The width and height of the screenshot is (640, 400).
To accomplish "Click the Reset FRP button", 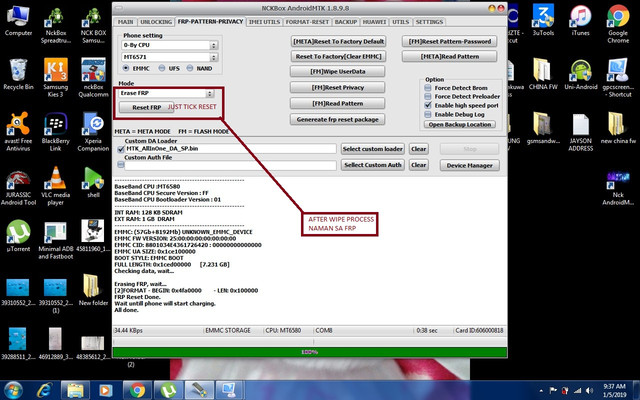I will click(147, 107).
